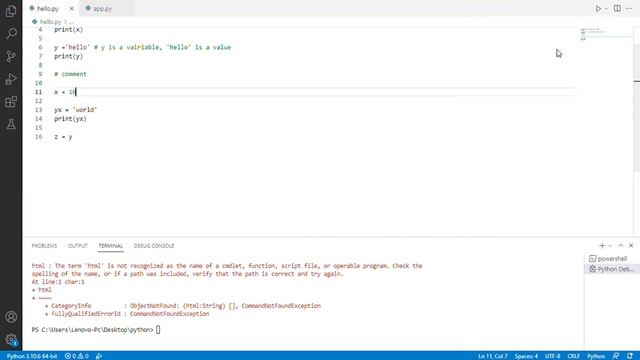Open the editor More Actions menu
640x360 pixels.
(x=629, y=9)
